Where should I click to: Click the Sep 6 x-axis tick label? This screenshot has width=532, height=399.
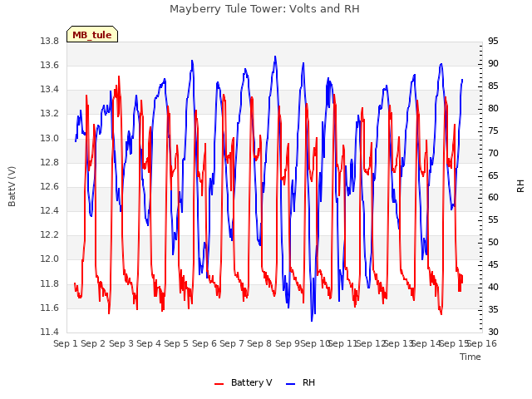tap(204, 343)
